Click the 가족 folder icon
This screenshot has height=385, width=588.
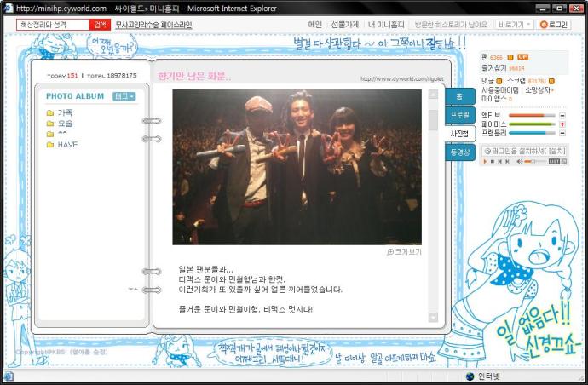click(50, 112)
